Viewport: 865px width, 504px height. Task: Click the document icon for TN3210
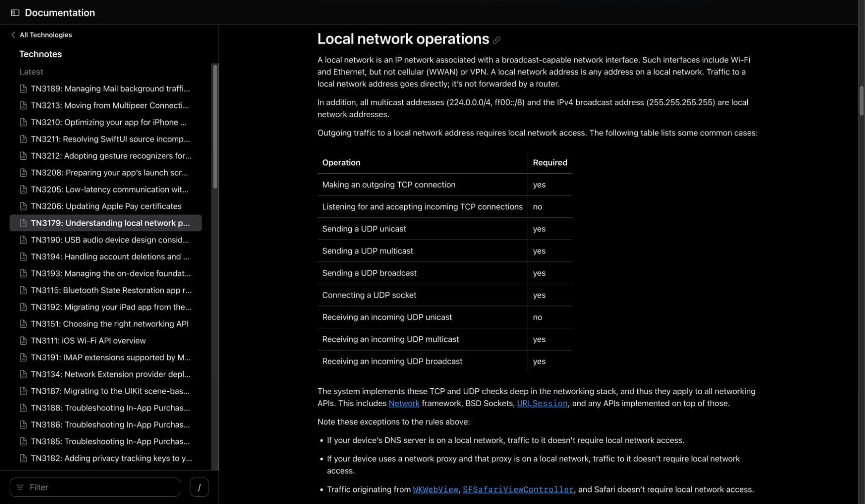point(23,122)
